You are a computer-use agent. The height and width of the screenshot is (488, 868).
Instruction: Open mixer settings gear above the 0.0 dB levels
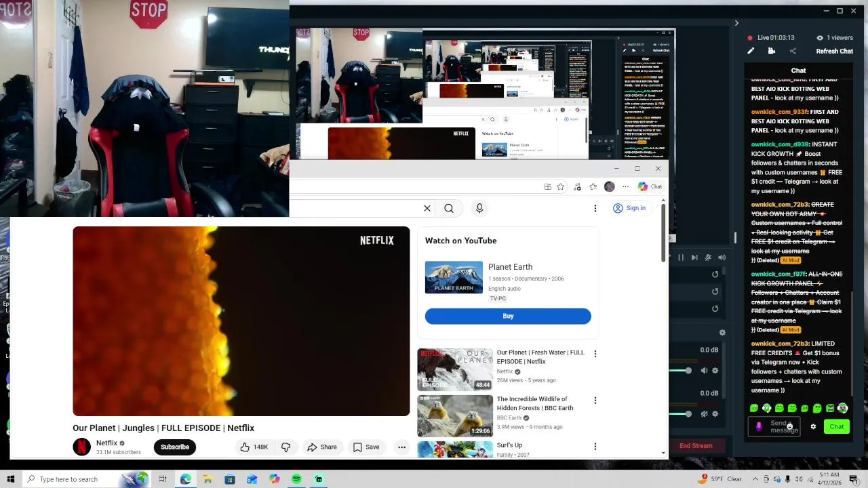point(722,332)
